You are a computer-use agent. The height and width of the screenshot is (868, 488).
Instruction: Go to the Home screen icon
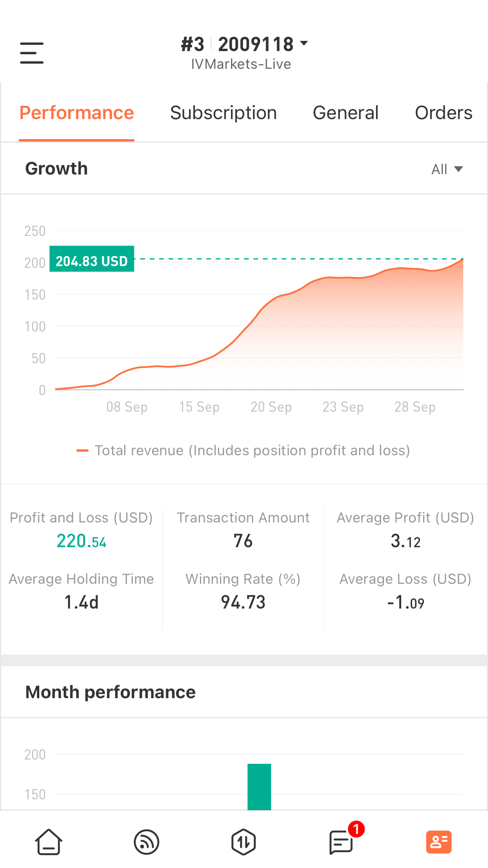coord(49,842)
